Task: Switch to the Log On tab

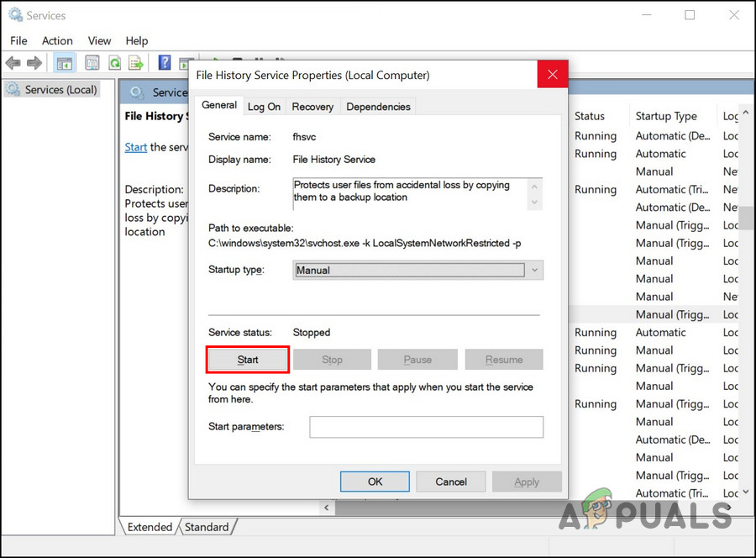Action: click(264, 107)
